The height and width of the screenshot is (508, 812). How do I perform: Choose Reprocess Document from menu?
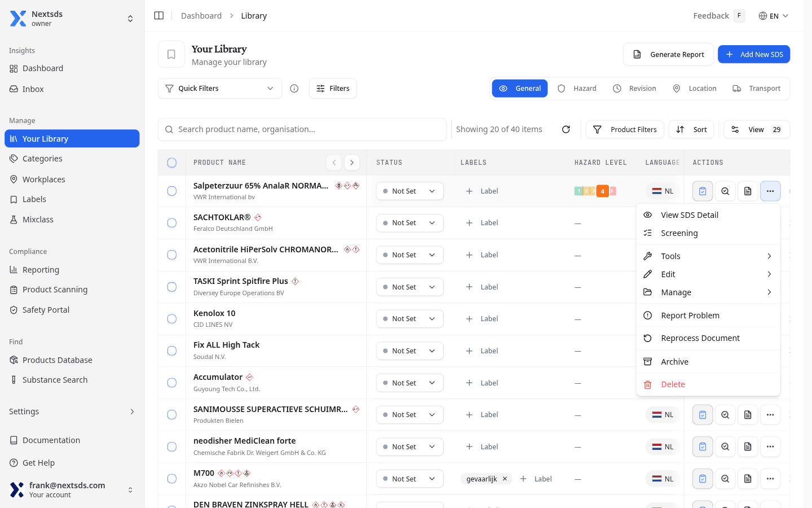[708, 338]
